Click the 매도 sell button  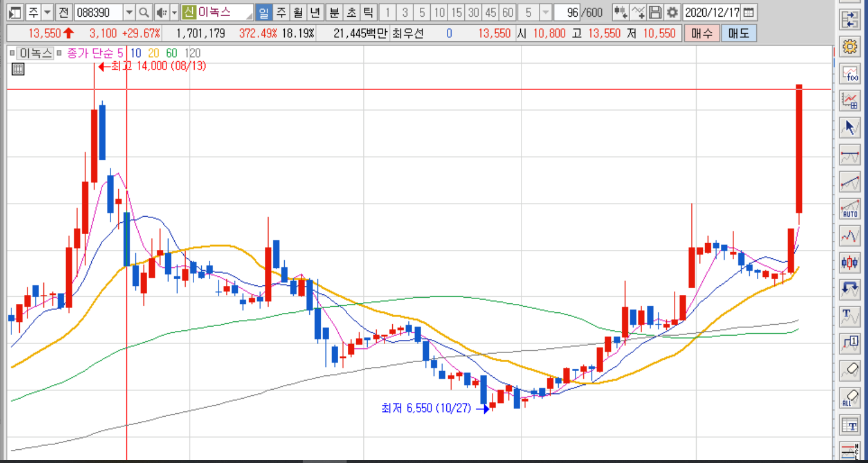coord(738,34)
